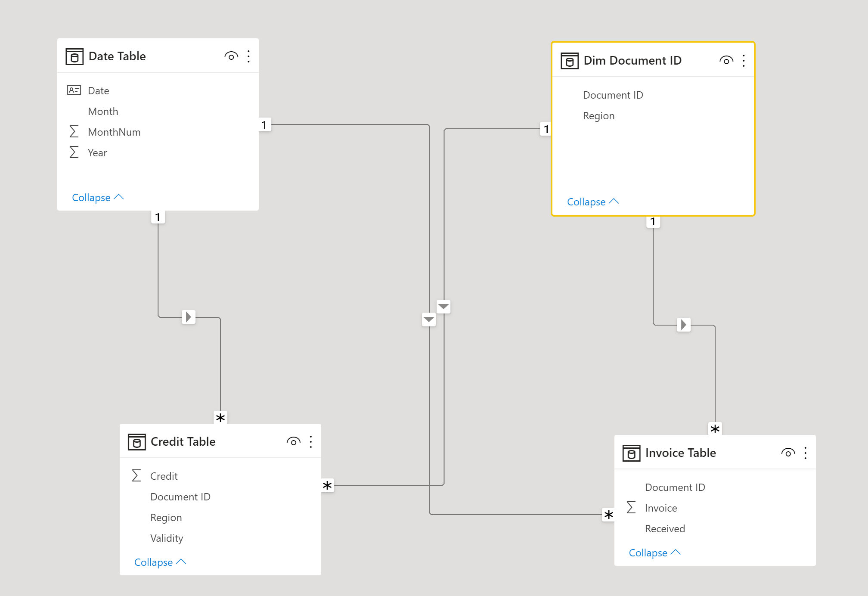868x596 pixels.
Task: Click the sigma icon beside Invoice field
Action: (631, 508)
